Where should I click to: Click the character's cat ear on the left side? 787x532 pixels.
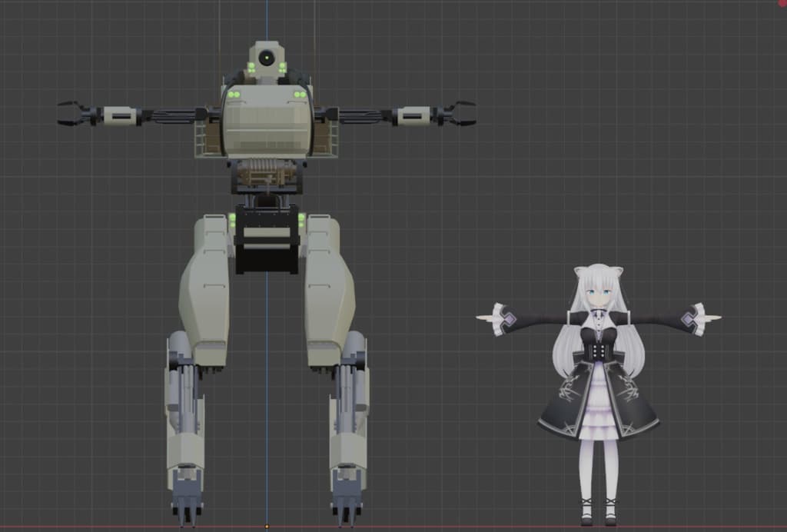click(x=580, y=271)
